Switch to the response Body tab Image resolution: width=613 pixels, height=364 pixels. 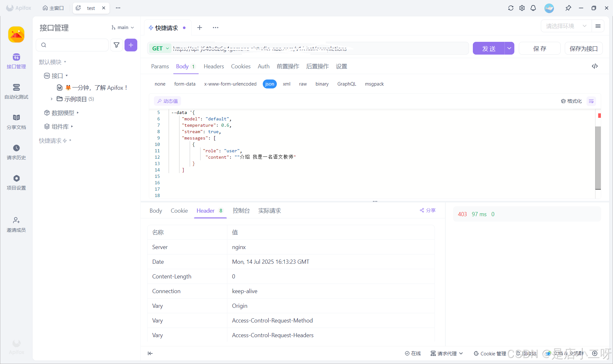tap(156, 210)
